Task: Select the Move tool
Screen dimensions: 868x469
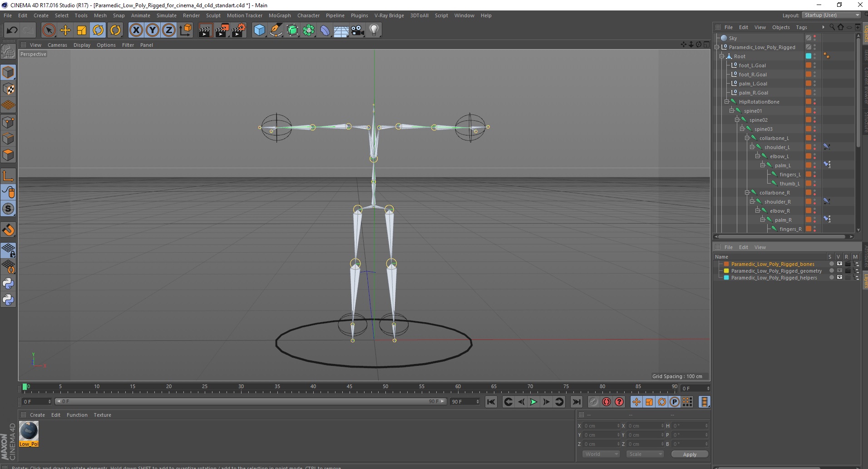Action: point(65,30)
